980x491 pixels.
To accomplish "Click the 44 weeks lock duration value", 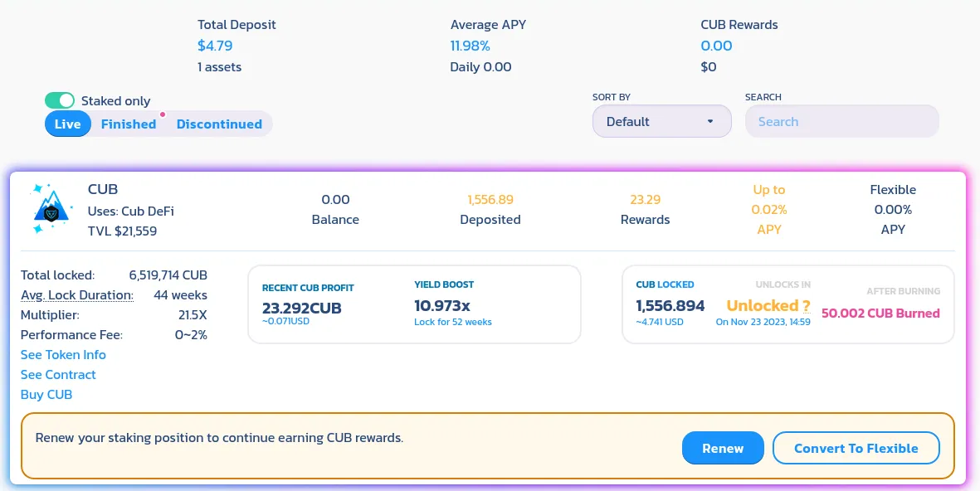I will [x=180, y=295].
